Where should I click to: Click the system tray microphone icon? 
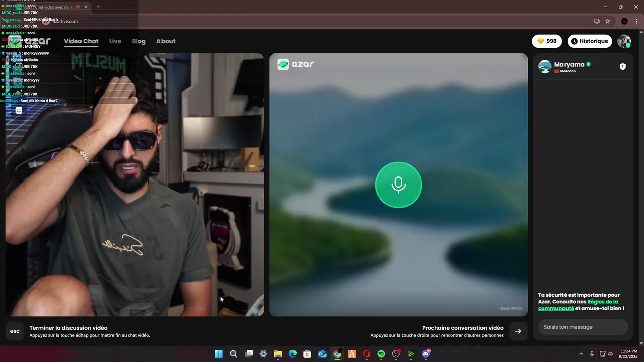click(x=592, y=354)
